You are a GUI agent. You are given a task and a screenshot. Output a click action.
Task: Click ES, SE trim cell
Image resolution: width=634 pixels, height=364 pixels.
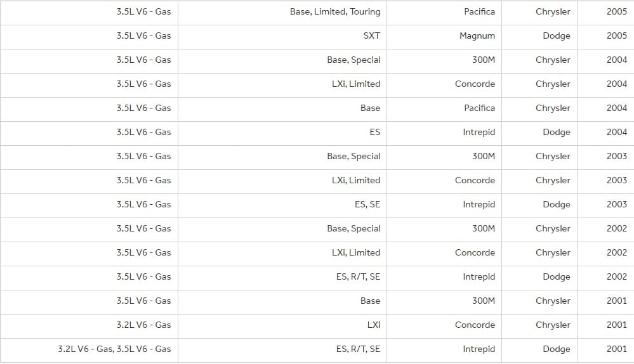point(282,205)
